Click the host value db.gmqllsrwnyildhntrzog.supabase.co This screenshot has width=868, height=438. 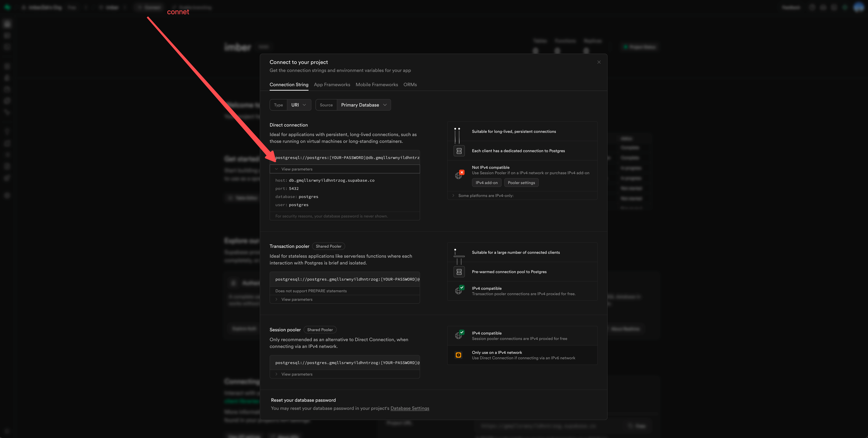(x=332, y=180)
